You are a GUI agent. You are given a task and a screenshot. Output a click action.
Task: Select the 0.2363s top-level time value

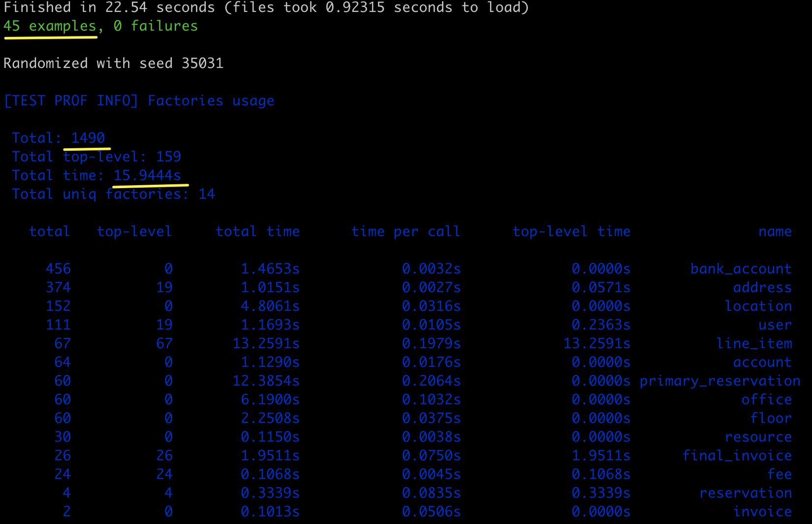[x=601, y=326]
